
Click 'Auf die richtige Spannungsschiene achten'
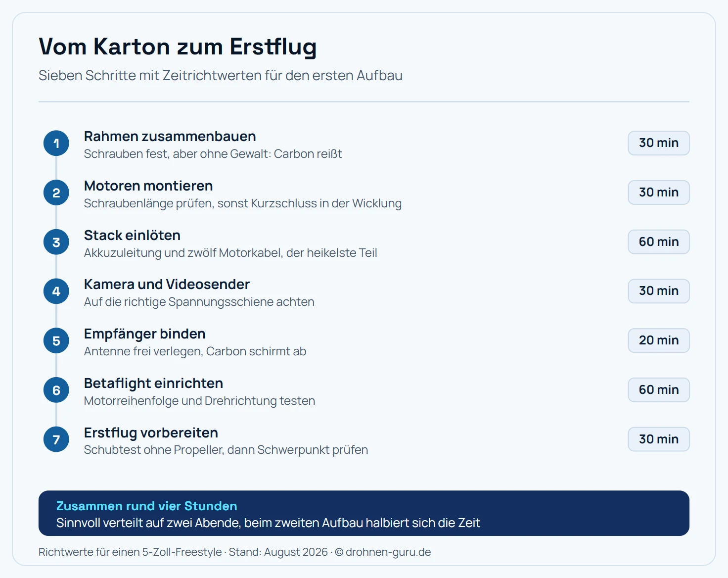199,302
